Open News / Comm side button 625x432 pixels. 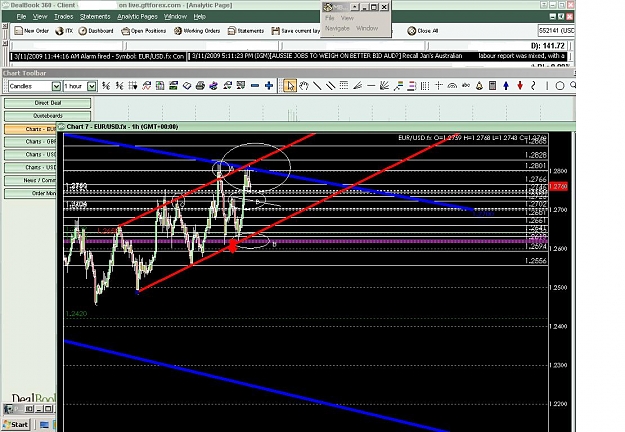click(30, 181)
